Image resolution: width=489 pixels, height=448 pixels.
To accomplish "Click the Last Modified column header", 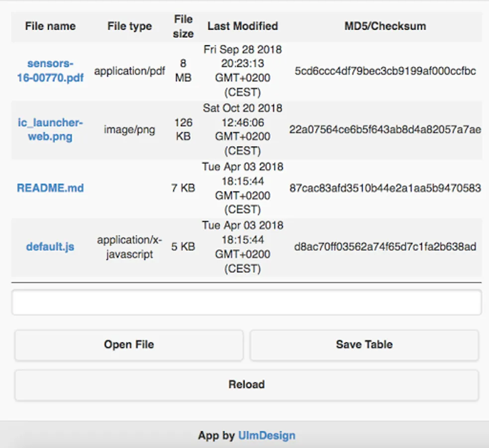I will [x=243, y=26].
